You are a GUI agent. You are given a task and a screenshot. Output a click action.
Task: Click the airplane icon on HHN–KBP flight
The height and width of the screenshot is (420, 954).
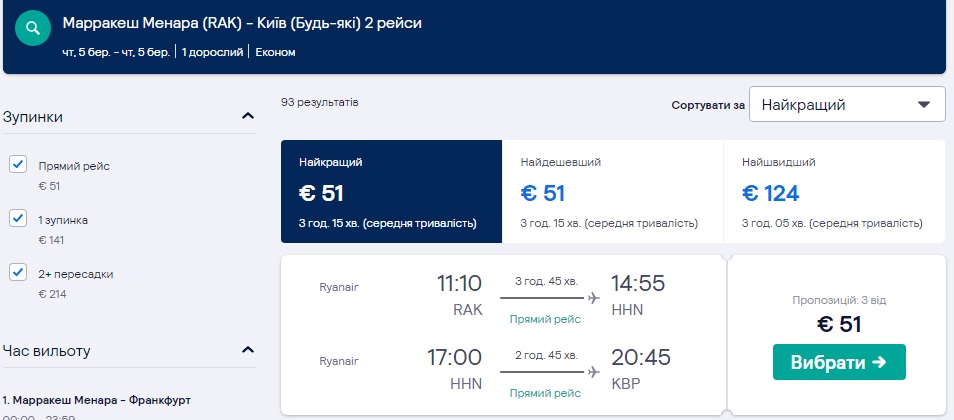coord(593,372)
